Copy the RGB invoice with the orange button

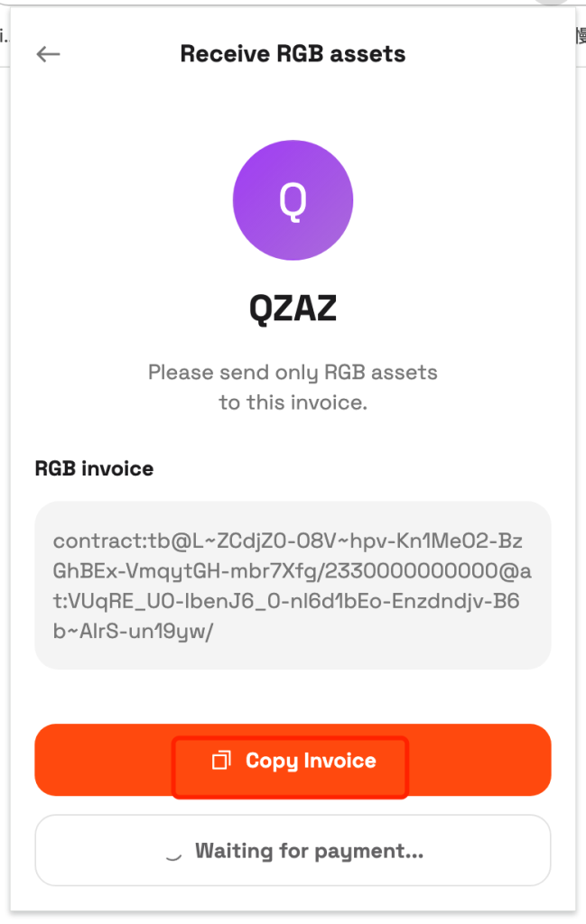pos(293,760)
